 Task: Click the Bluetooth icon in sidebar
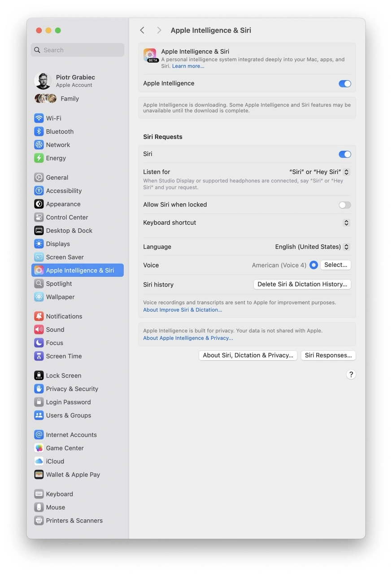(39, 131)
